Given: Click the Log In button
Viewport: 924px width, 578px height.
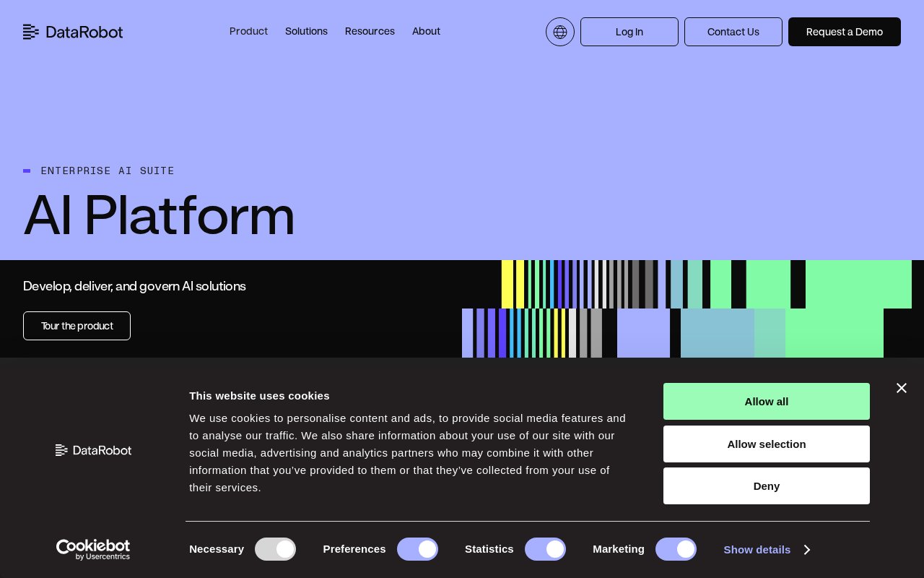Looking at the screenshot, I should 629,32.
